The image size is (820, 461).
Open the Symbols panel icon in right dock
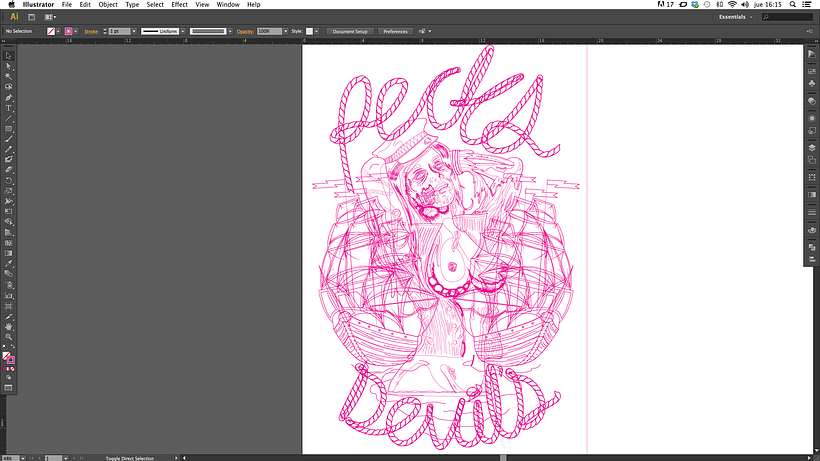812,84
